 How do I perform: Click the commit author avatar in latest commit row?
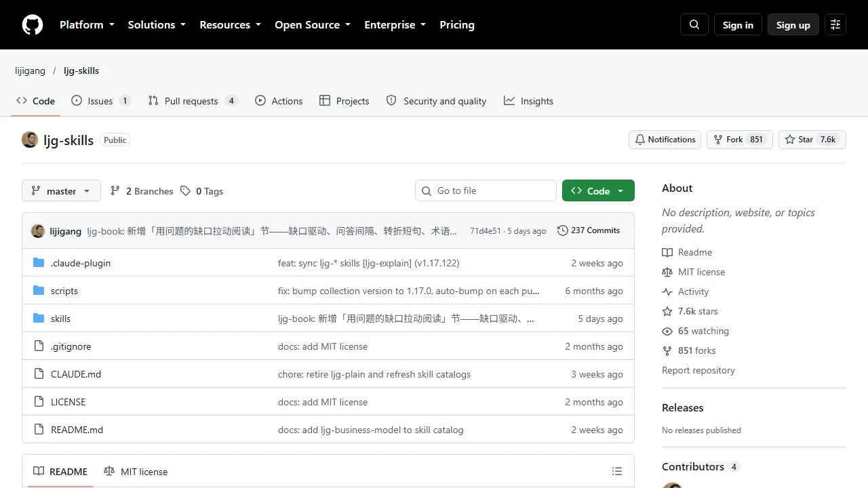(38, 231)
